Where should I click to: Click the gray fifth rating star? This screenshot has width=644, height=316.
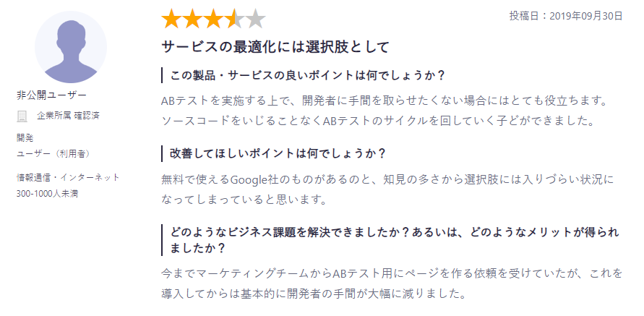pyautogui.click(x=256, y=19)
